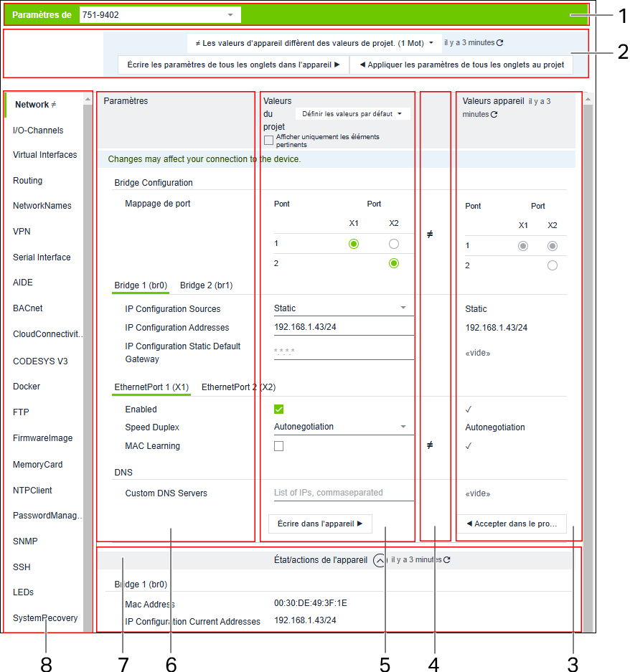Click the Écrire dans l'appareil button

point(320,524)
